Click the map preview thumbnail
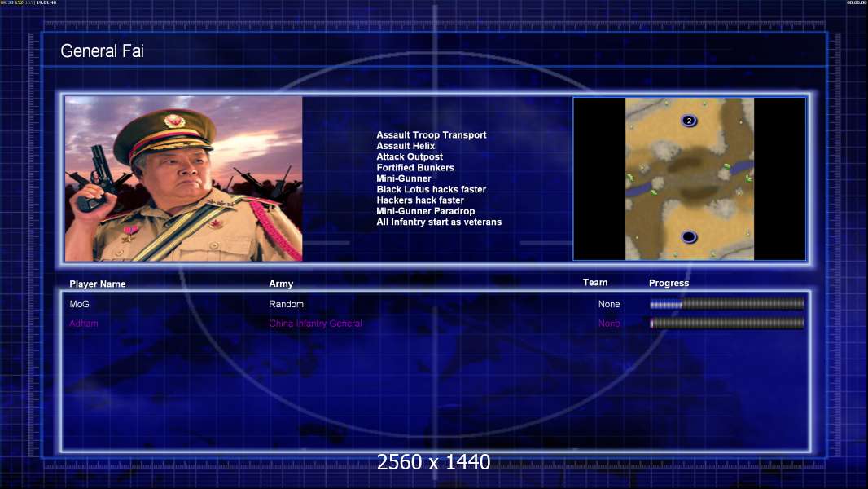 689,178
